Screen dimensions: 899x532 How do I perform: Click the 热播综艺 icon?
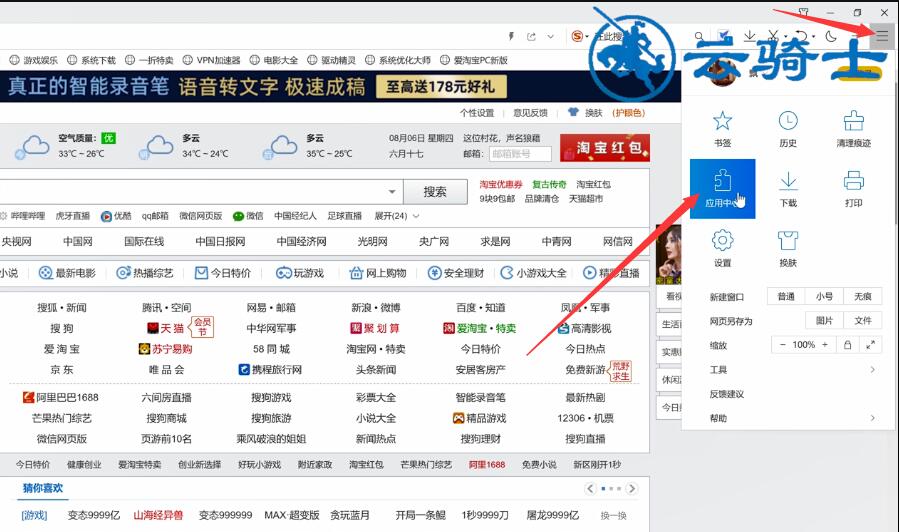[123, 273]
